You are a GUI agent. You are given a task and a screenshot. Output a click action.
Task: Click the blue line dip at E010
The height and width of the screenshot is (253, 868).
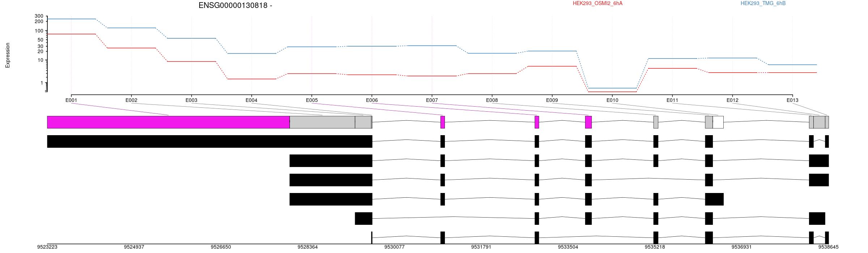[612, 88]
